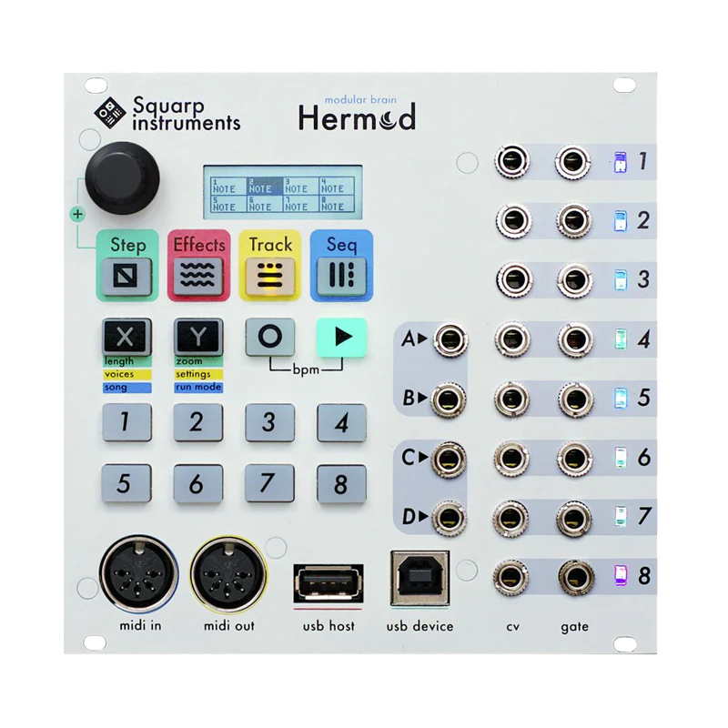
Task: Click the midi in DIN socket
Action: [x=139, y=575]
